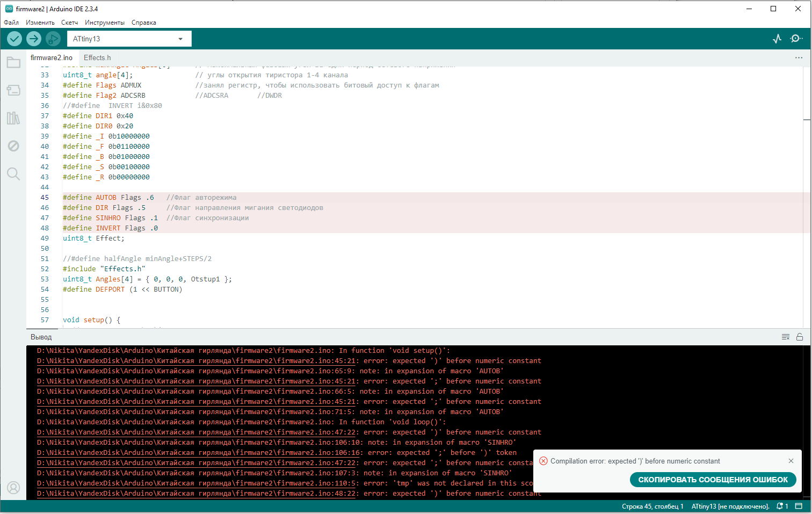Open the Sketchbook folder sidebar icon
Image resolution: width=812 pixels, height=514 pixels.
point(13,62)
